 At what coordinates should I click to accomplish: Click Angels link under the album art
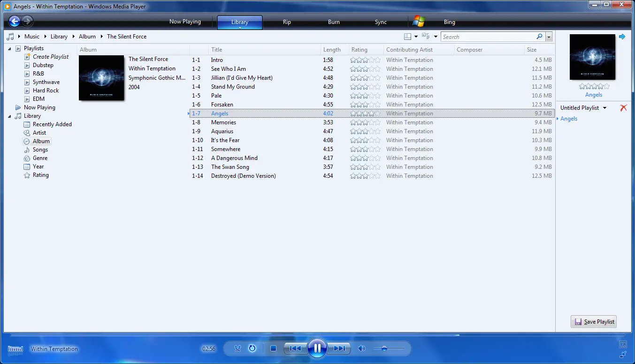[594, 95]
